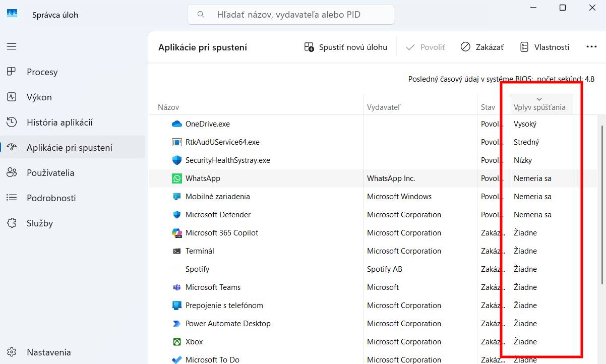Image resolution: width=606 pixels, height=364 pixels.
Task: Click the História aplikácií clock icon
Action: click(12, 122)
